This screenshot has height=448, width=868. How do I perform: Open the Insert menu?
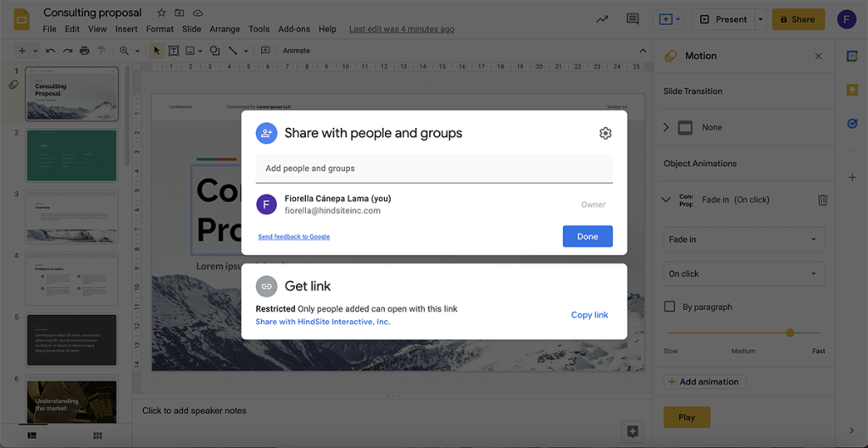point(125,29)
